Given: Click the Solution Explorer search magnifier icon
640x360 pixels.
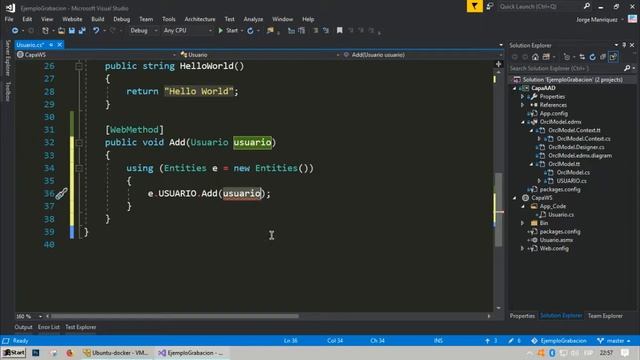Looking at the screenshot, I should (627, 68).
